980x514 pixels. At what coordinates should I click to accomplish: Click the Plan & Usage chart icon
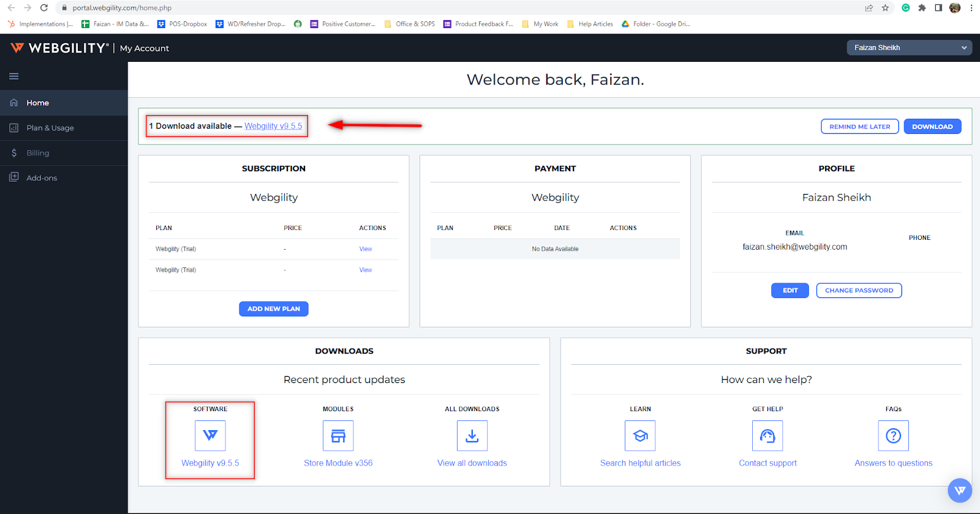[13, 128]
